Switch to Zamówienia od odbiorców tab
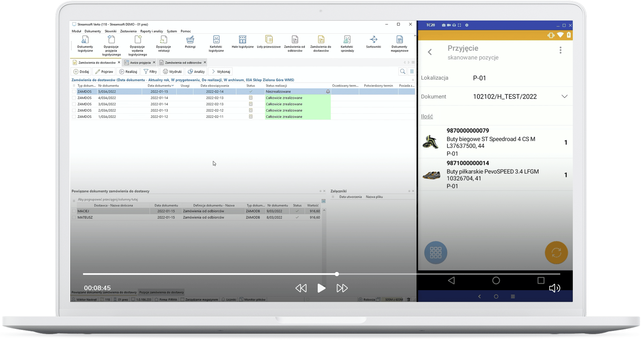 click(x=183, y=63)
